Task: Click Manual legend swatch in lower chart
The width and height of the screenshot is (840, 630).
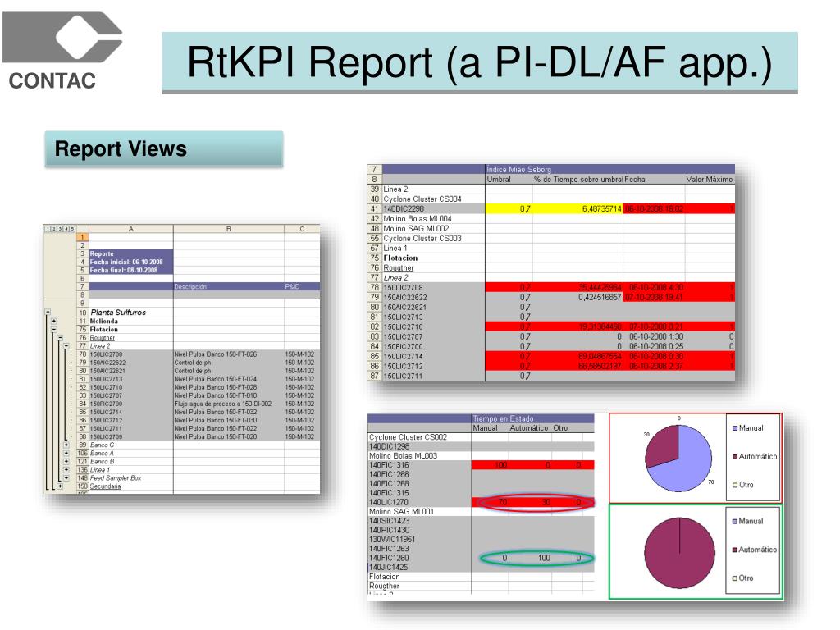Action: point(735,521)
